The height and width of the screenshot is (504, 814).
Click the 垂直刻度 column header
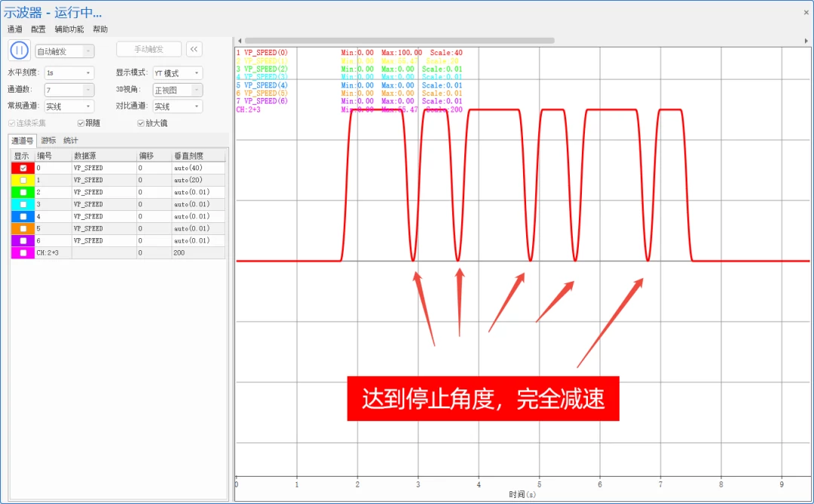click(199, 156)
